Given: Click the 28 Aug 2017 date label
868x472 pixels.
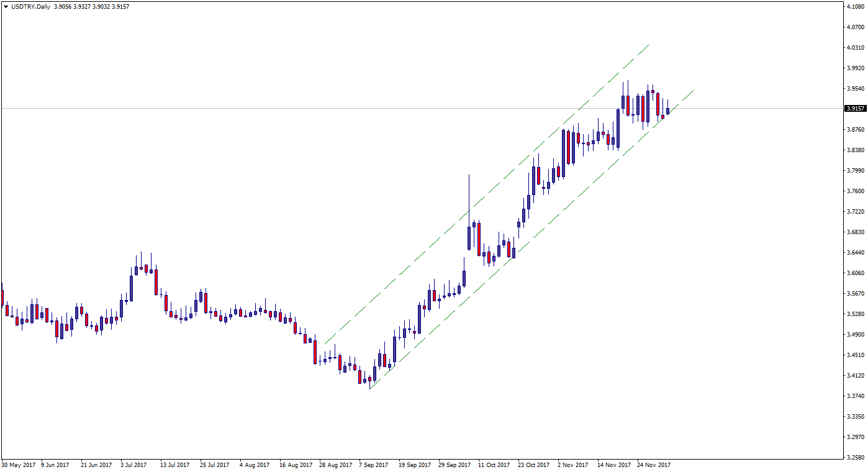Looking at the screenshot, I should (x=335, y=465).
